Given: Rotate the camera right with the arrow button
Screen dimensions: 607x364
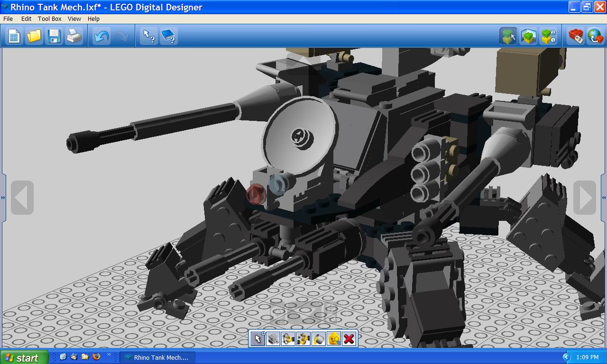Looking at the screenshot, I should (x=584, y=197).
